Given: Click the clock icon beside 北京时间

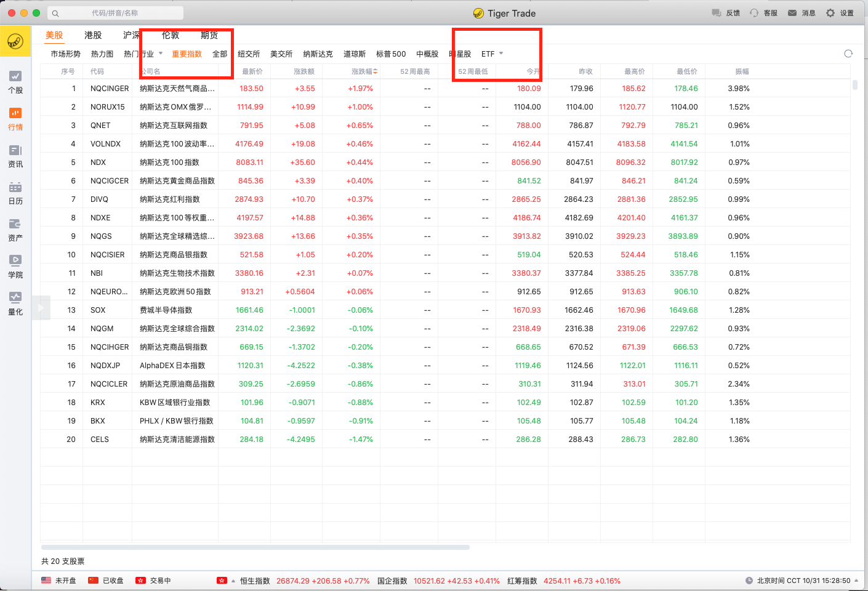Looking at the screenshot, I should coord(749,581).
